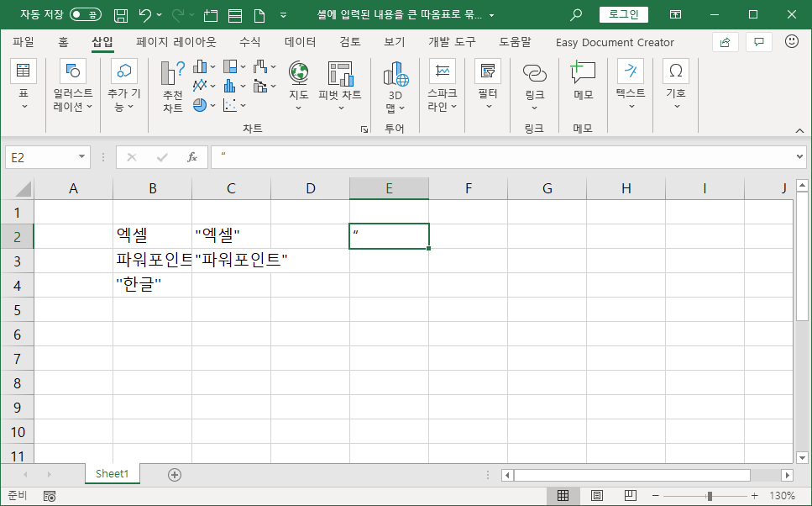Insert a waterfall or stock chart
The height and width of the screenshot is (506, 812).
[x=265, y=66]
